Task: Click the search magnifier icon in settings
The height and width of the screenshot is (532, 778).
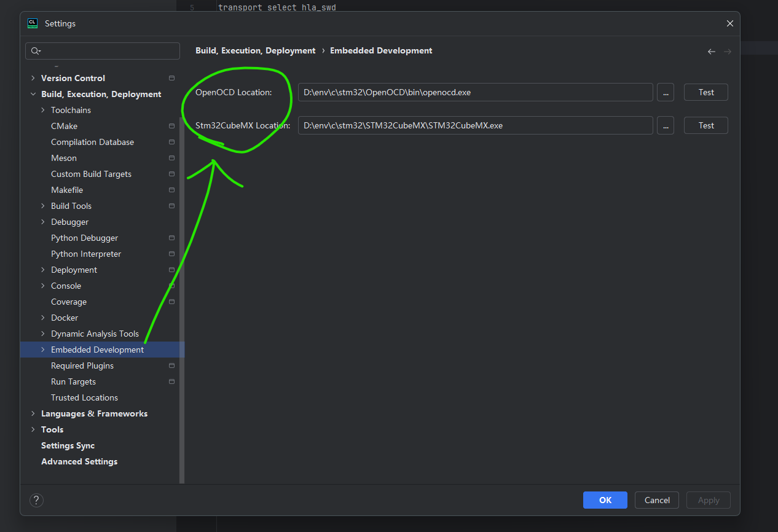Action: [x=35, y=51]
